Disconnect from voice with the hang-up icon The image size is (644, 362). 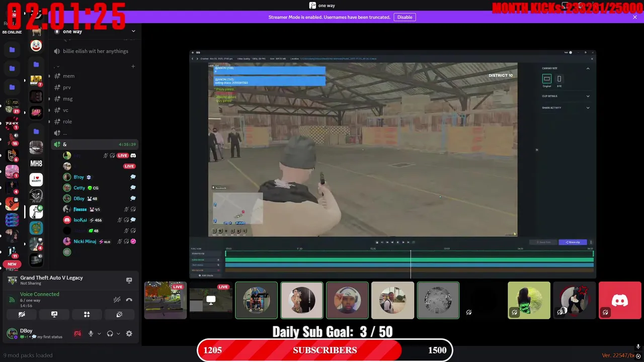point(129,300)
